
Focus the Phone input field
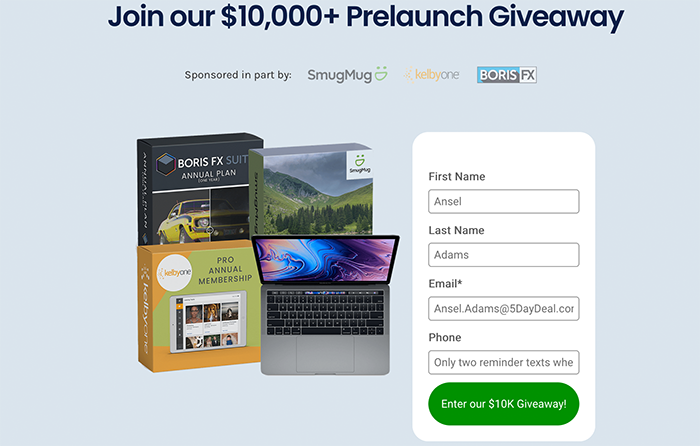[x=504, y=362]
